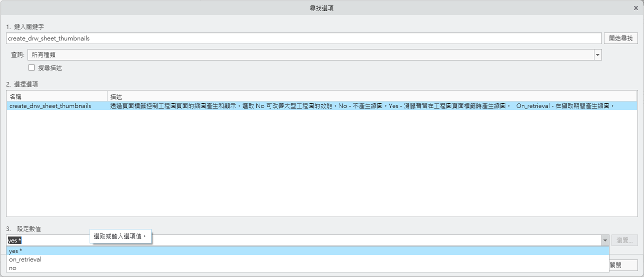
Task: Click the 描述 column header
Action: click(370, 96)
